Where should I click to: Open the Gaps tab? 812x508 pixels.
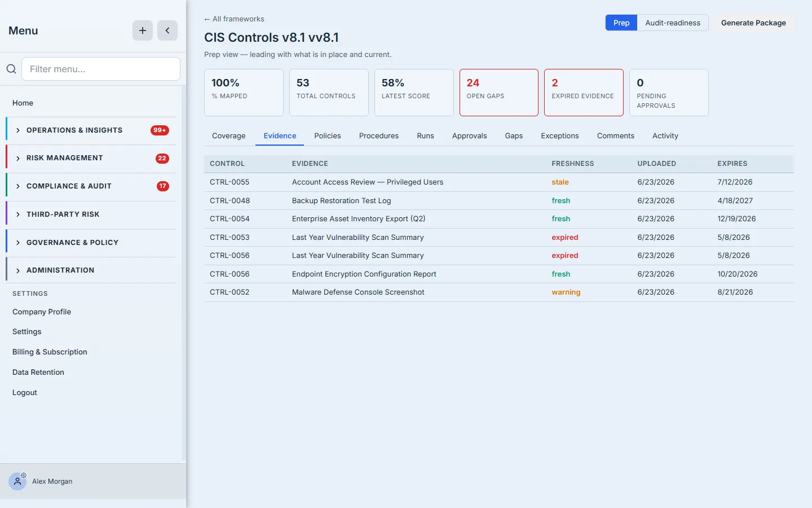(514, 136)
